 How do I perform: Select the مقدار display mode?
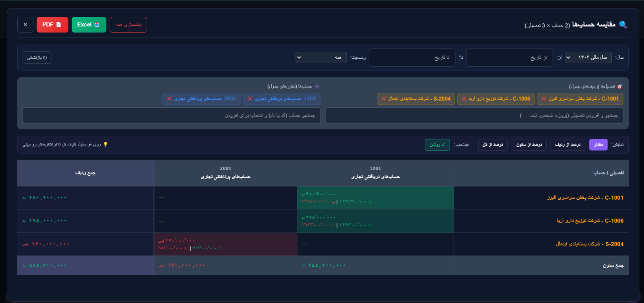point(599,145)
